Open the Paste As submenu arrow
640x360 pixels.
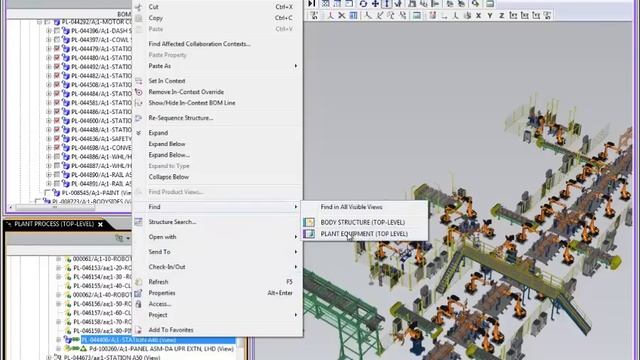(296, 66)
